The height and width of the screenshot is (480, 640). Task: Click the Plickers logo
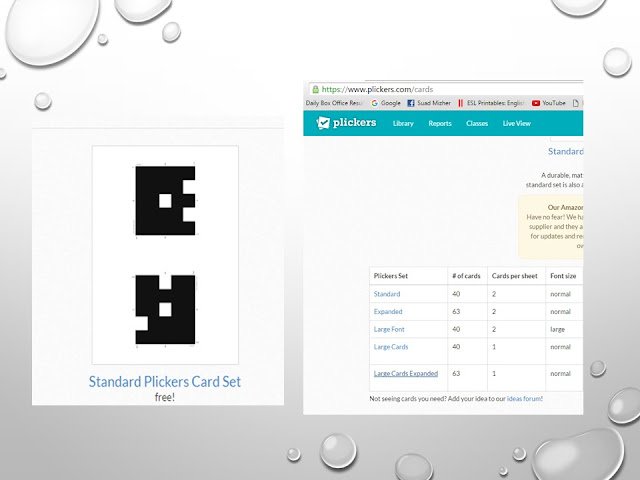click(x=346, y=122)
